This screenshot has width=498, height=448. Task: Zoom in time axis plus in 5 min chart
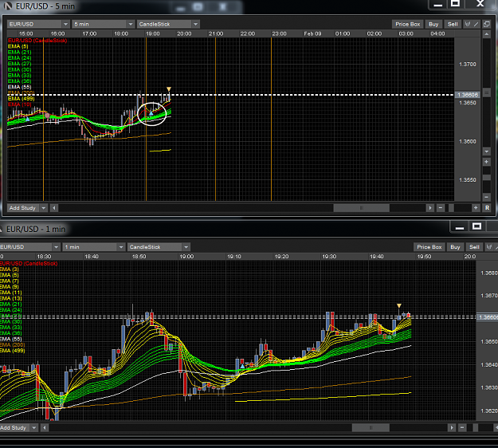[x=476, y=208]
